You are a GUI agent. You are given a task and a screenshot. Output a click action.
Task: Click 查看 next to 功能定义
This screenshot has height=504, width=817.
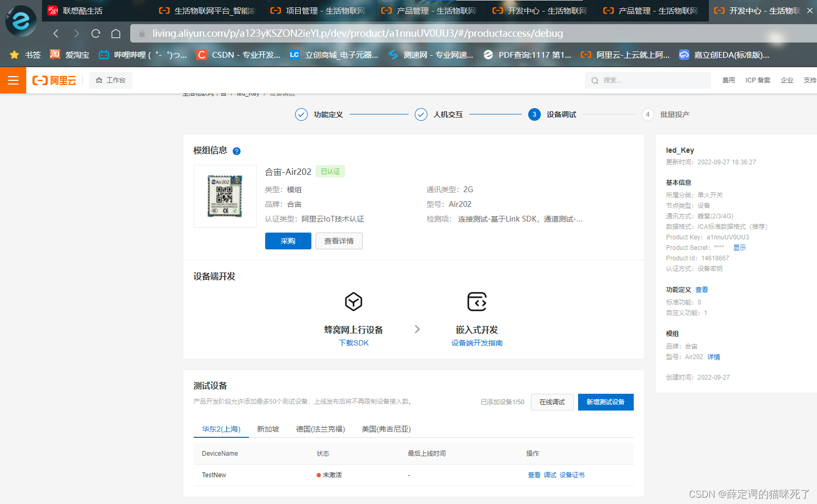point(701,290)
